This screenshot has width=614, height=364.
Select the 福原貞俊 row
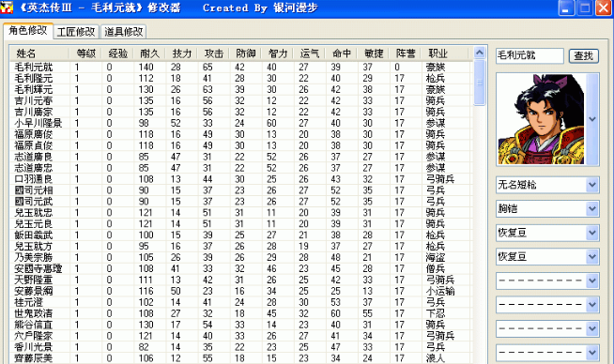pyautogui.click(x=240, y=145)
